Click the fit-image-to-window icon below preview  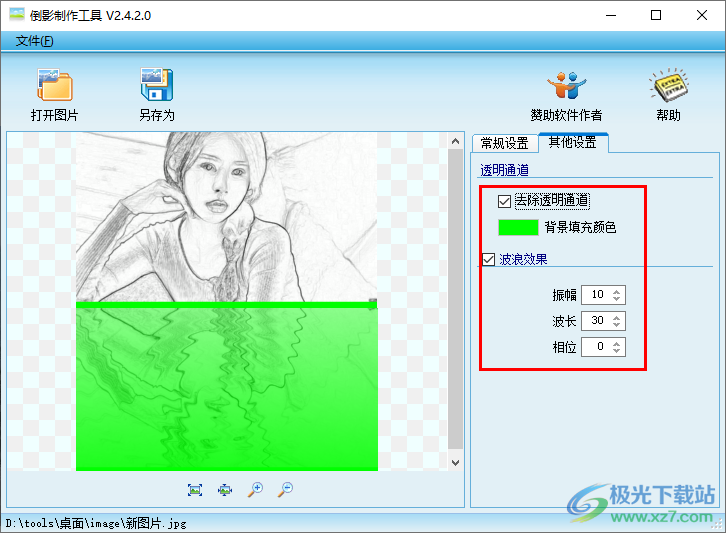[x=195, y=489]
